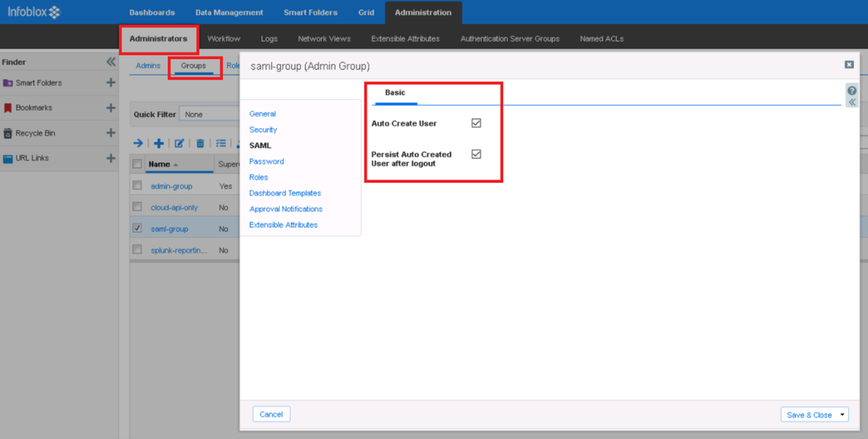Click the trash delete icon in toolbar
This screenshot has height=439, width=868.
(200, 143)
